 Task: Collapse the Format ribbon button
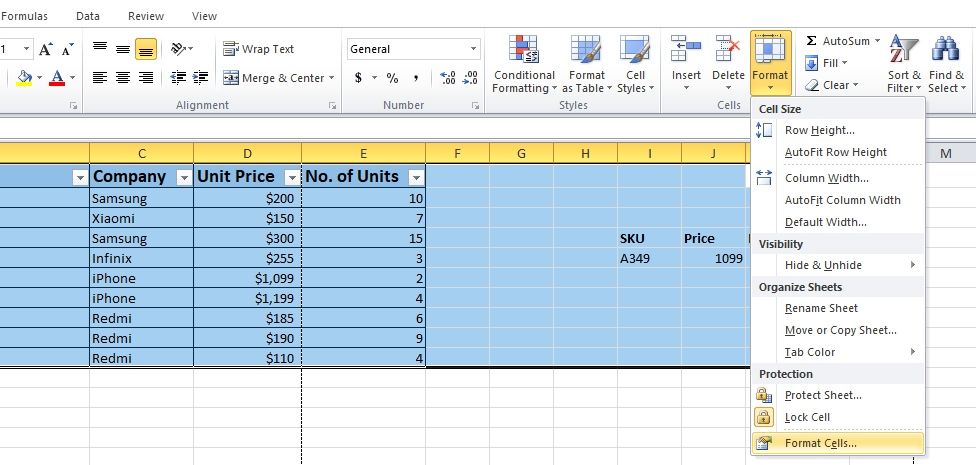(x=771, y=63)
